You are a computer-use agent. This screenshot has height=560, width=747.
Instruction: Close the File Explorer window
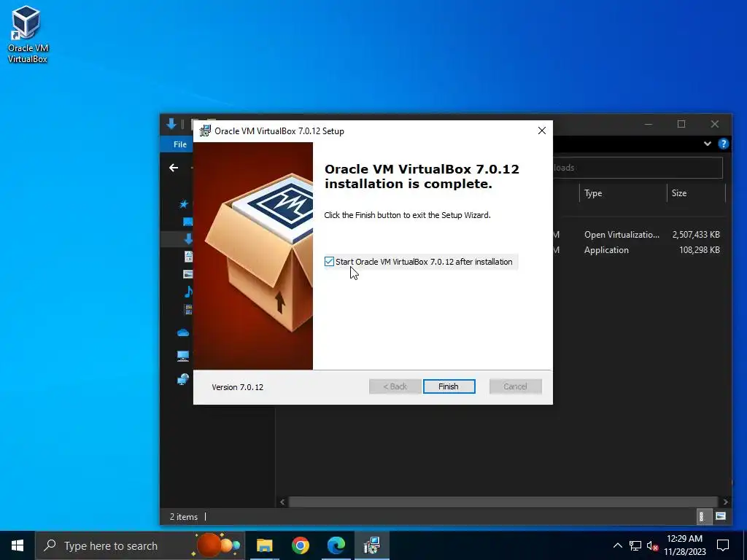(715, 124)
